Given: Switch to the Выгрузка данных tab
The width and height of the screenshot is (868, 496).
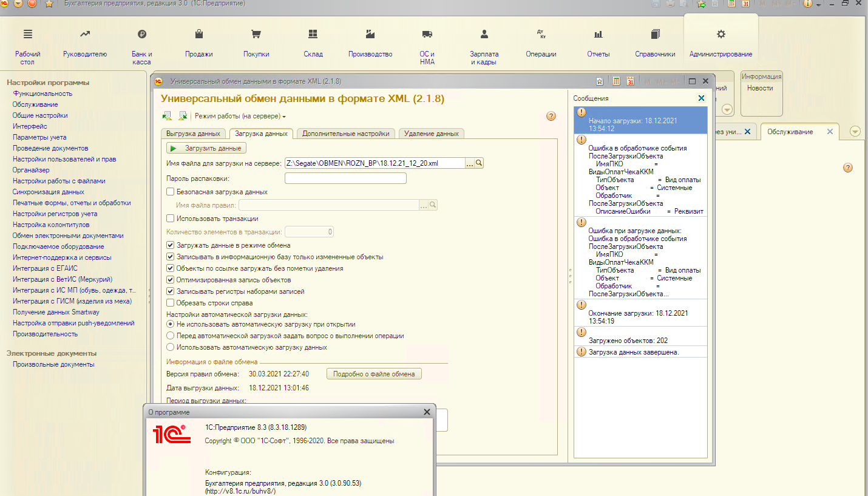Looking at the screenshot, I should 192,134.
